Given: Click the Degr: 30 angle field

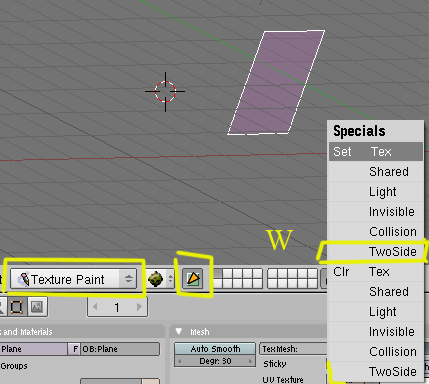Looking at the screenshot, I should (215, 361).
